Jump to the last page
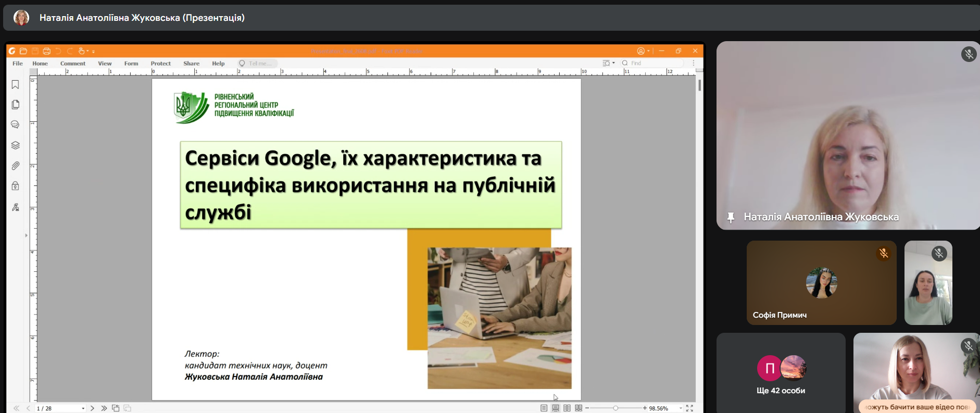This screenshot has height=413, width=980. [x=104, y=408]
